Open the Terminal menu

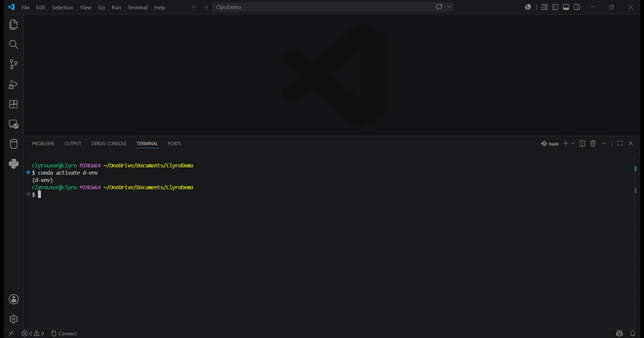[x=138, y=7]
